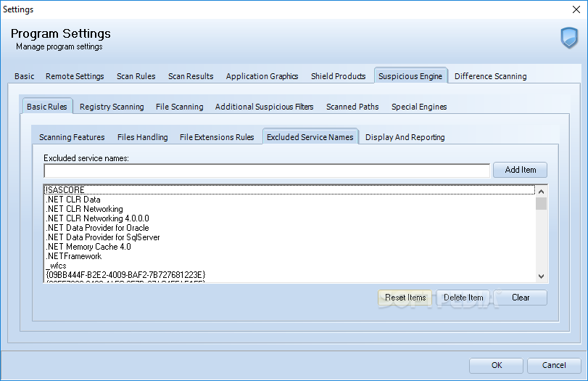The height and width of the screenshot is (381, 588).
Task: Switch to Files Handling tab
Action: (143, 137)
